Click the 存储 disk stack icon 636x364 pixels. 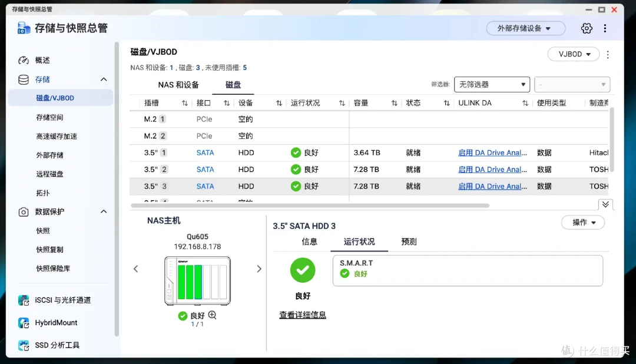pos(24,80)
